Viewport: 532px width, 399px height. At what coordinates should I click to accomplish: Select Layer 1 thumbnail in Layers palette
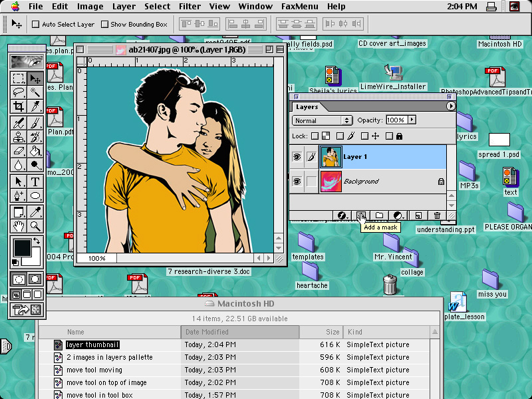coord(331,157)
